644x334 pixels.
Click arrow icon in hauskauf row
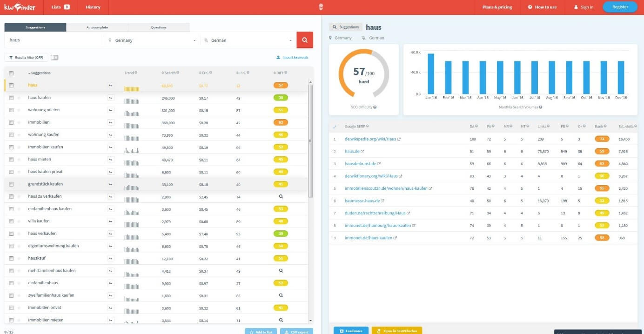tap(111, 258)
